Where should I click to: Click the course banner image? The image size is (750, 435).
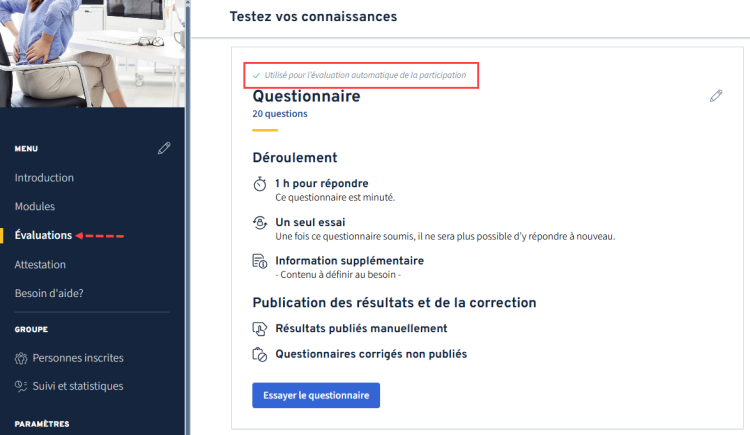pyautogui.click(x=92, y=52)
